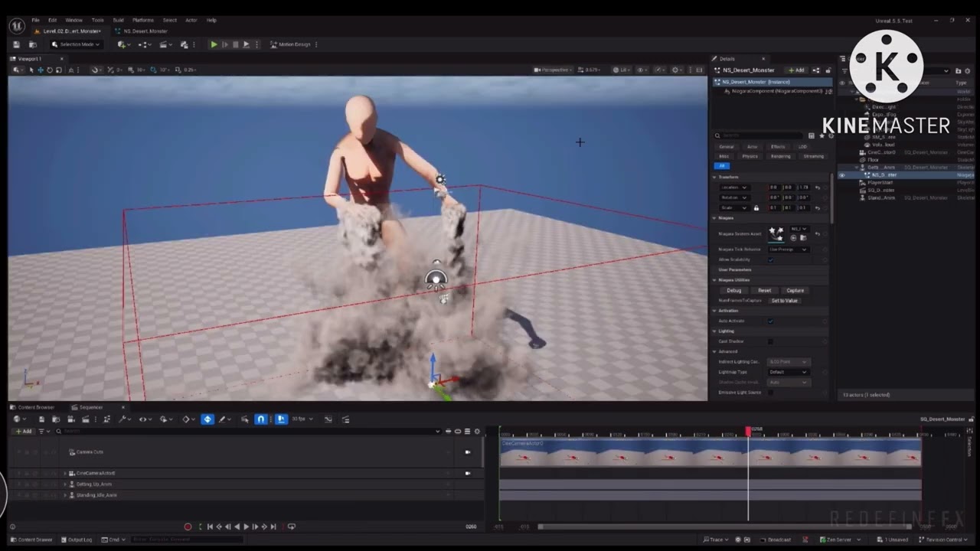Open the Build menu
Image resolution: width=980 pixels, height=551 pixels.
118,20
